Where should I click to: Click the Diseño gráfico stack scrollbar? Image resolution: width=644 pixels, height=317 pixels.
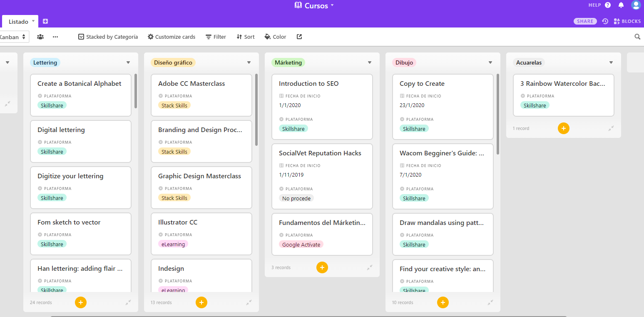tap(256, 110)
